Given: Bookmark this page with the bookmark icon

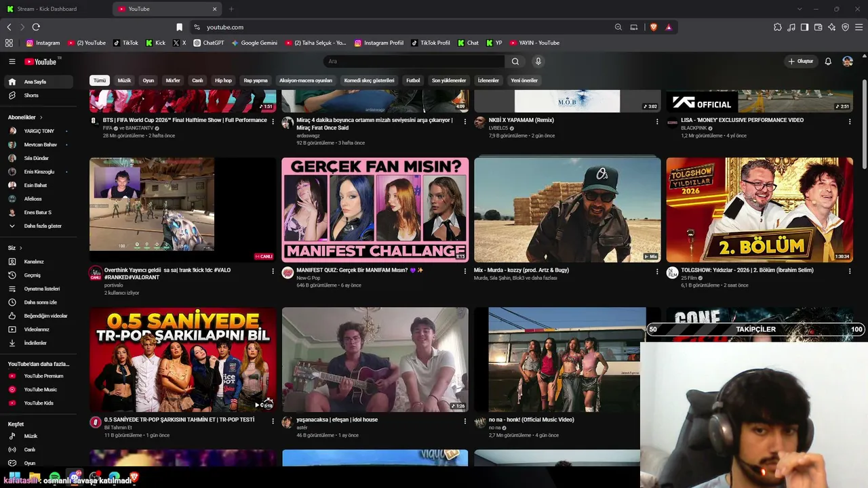Looking at the screenshot, I should pos(179,27).
